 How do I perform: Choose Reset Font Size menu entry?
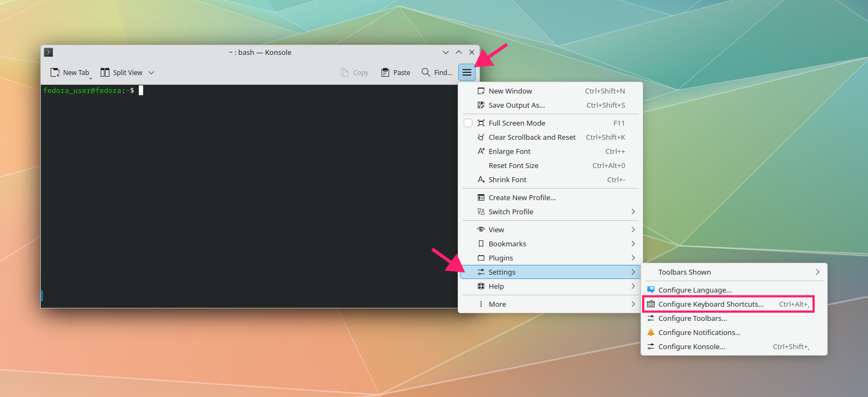(x=550, y=165)
